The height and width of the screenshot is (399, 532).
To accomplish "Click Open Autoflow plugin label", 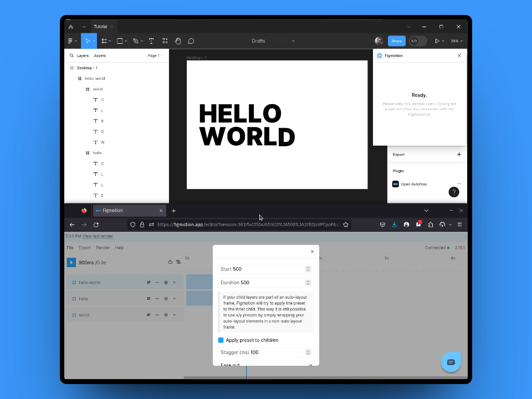I will point(413,184).
